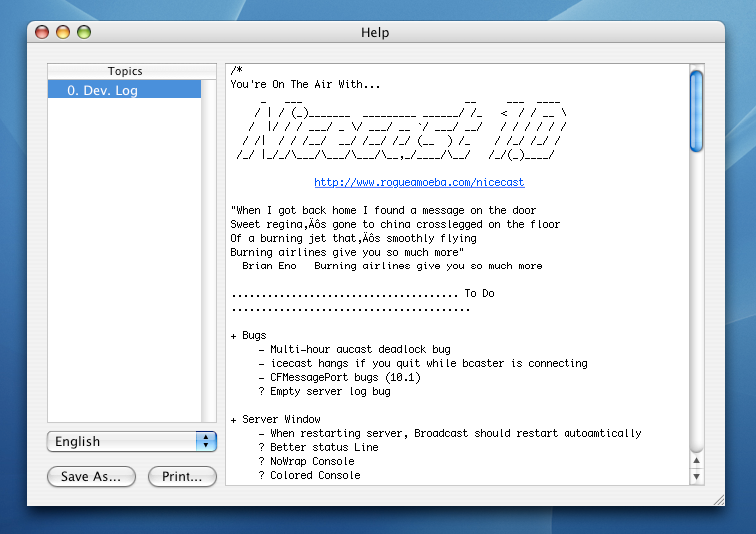Zoom Help window with green button

click(84, 32)
